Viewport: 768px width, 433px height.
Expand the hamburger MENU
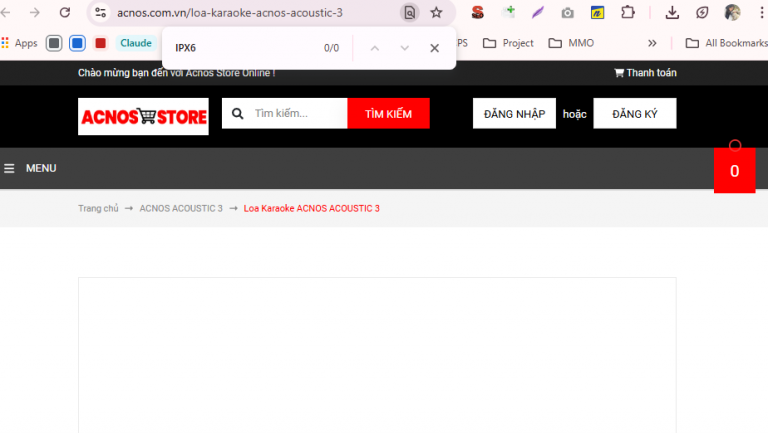(x=30, y=168)
